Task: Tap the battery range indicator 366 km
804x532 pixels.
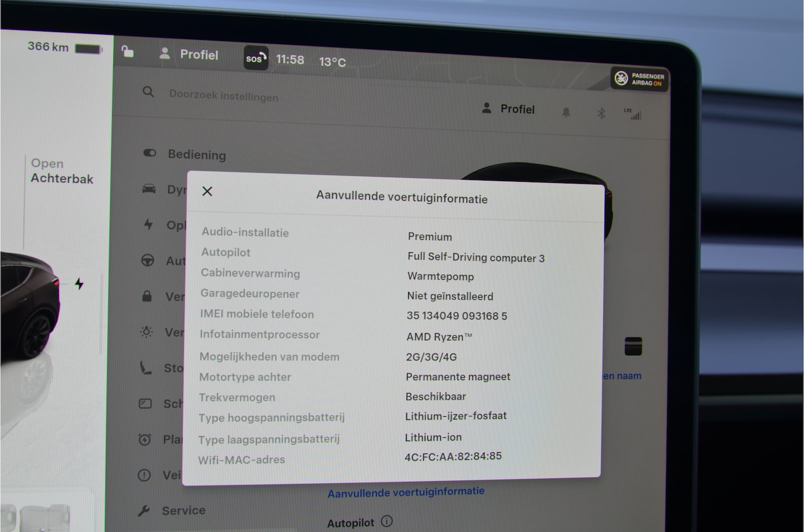Action: pyautogui.click(x=64, y=48)
